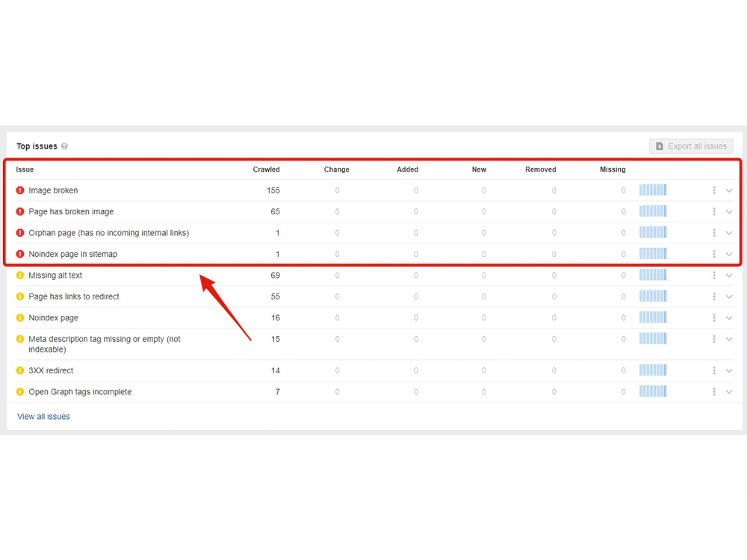Expand the 3XX redirect row chevron

coord(729,370)
